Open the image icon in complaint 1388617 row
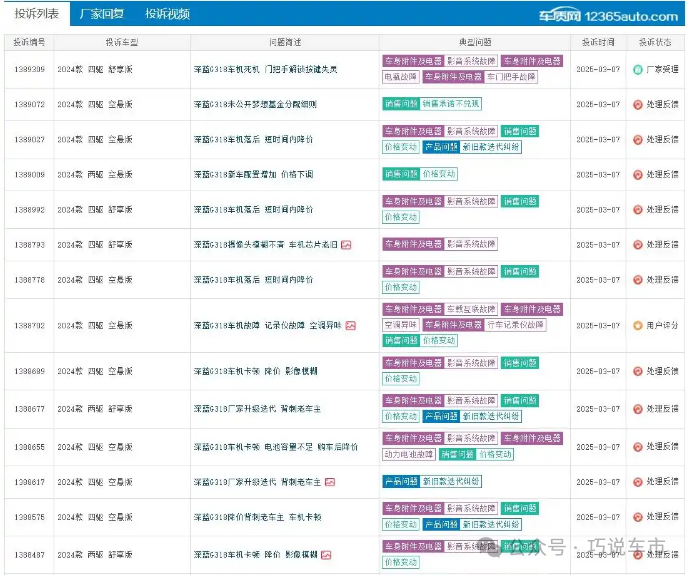The height and width of the screenshot is (575, 688). click(330, 482)
